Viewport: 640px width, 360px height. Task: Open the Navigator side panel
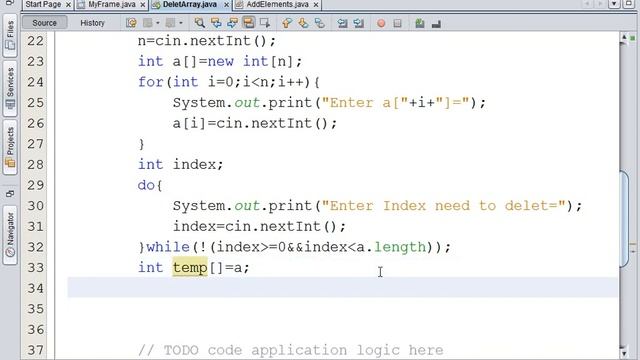pos(10,235)
